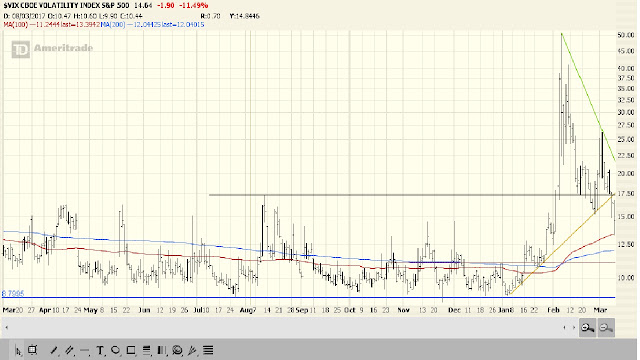Select the fan lines tool
The image size is (640, 360).
192,350
